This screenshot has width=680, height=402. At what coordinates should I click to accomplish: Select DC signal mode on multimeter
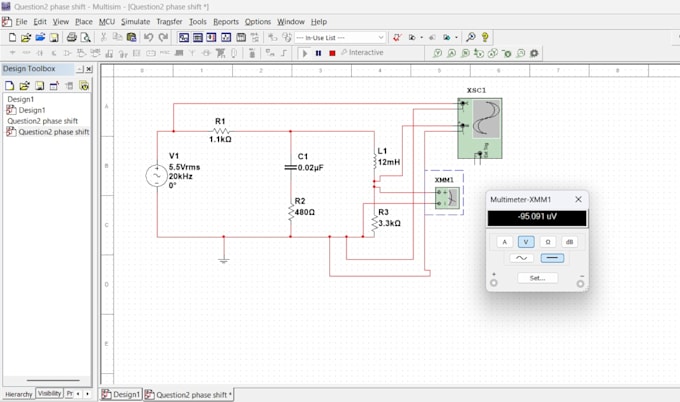click(x=552, y=258)
